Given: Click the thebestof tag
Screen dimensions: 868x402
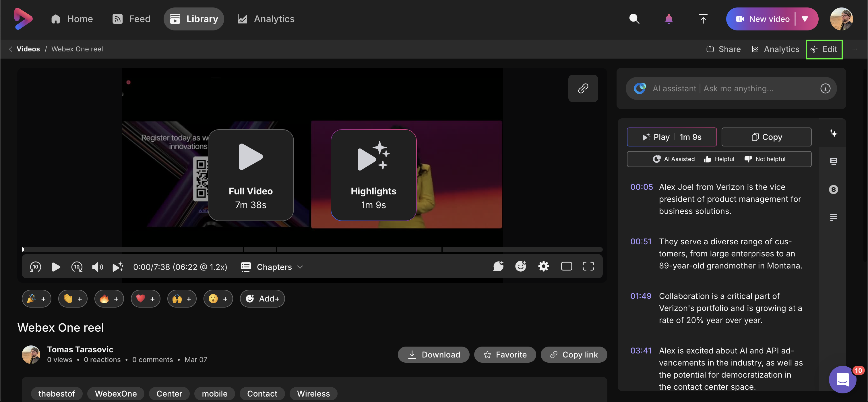Looking at the screenshot, I should (x=57, y=394).
